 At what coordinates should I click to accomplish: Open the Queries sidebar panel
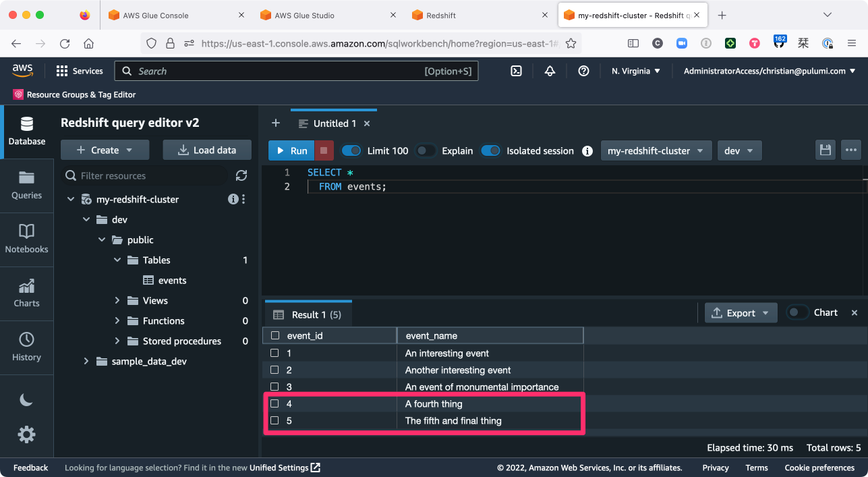tap(27, 186)
